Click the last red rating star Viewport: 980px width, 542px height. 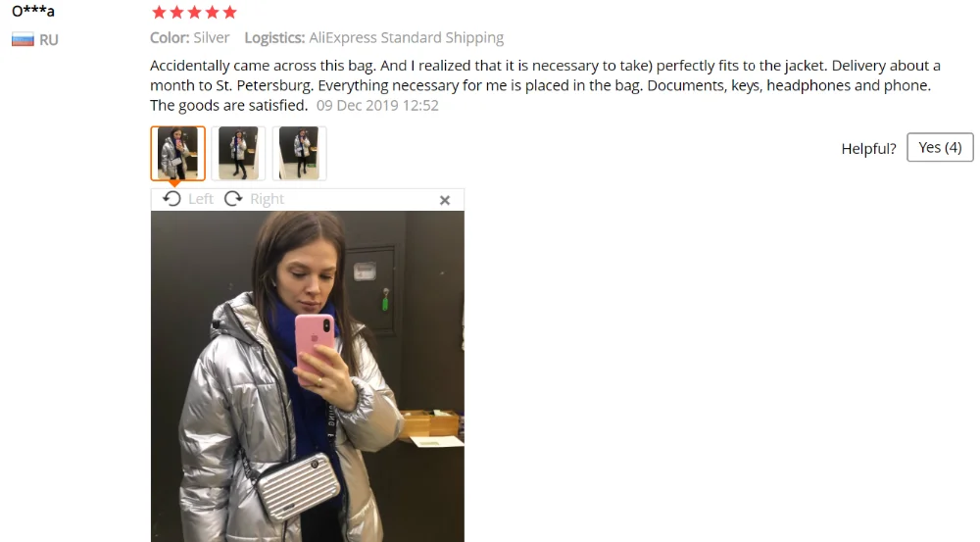pos(230,12)
